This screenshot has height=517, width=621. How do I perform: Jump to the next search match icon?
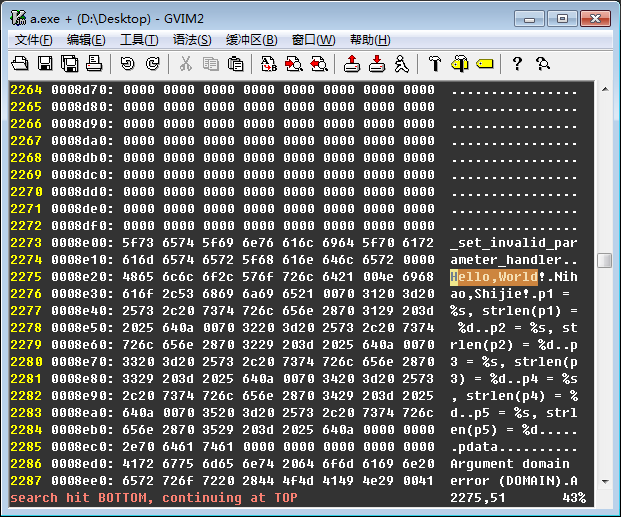click(x=294, y=64)
